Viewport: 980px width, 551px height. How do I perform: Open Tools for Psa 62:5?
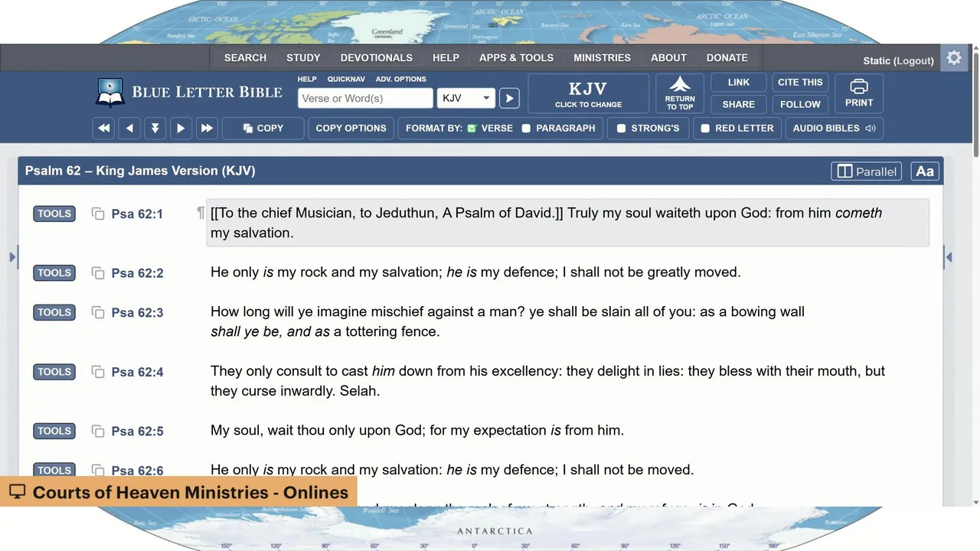tap(54, 431)
